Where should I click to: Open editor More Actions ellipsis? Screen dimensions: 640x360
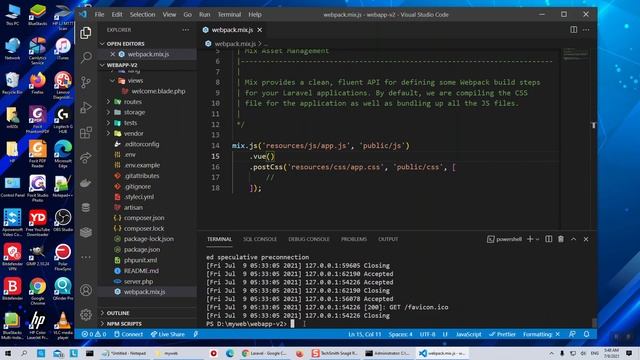586,29
